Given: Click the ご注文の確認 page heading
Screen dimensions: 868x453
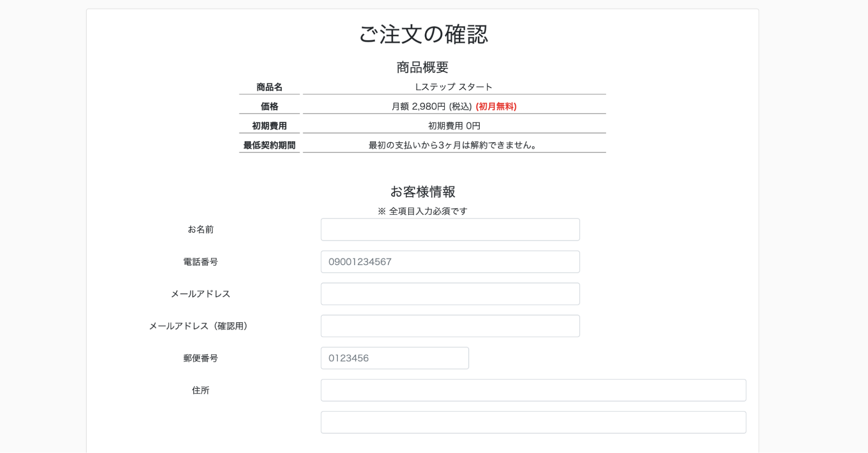Looking at the screenshot, I should pyautogui.click(x=423, y=34).
